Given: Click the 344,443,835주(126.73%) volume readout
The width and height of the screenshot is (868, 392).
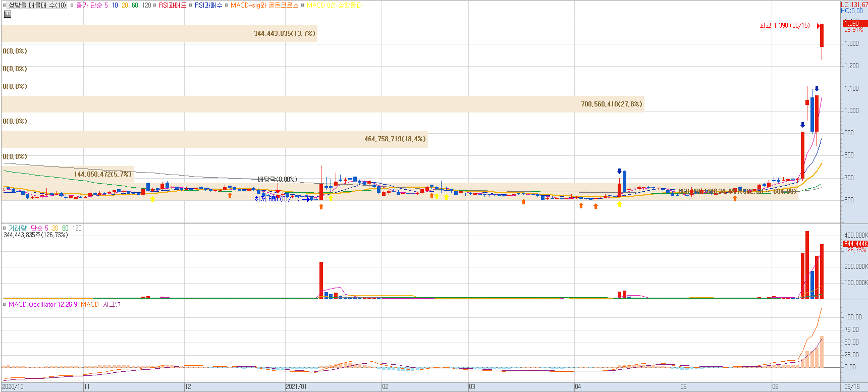Looking at the screenshot, I should coord(36,235).
